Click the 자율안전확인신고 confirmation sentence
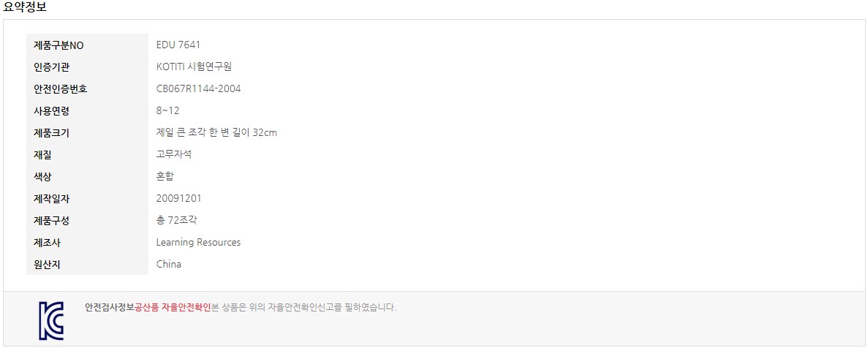 [x=304, y=308]
